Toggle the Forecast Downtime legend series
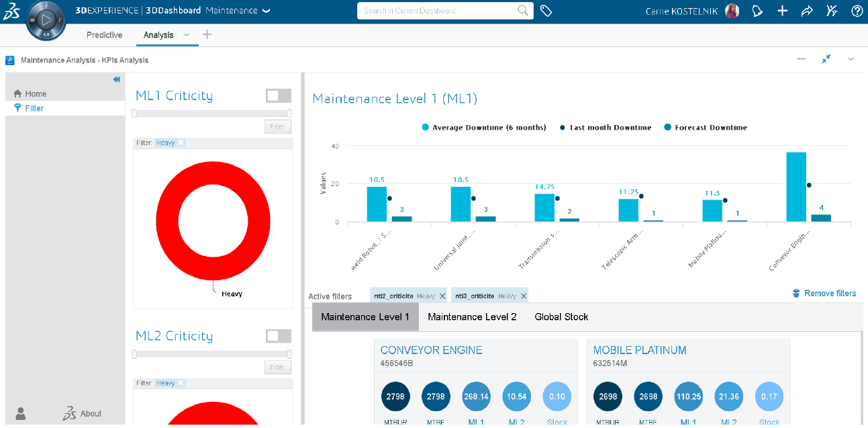 (x=705, y=128)
